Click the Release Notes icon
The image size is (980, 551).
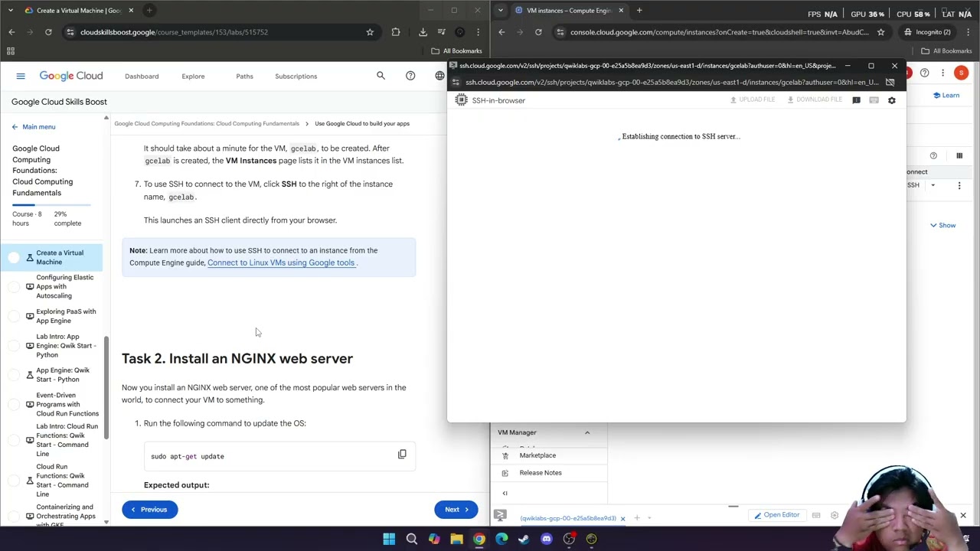click(x=505, y=473)
